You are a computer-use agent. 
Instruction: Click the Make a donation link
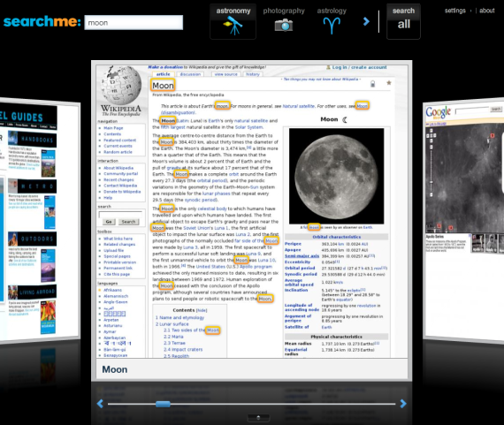coord(165,67)
